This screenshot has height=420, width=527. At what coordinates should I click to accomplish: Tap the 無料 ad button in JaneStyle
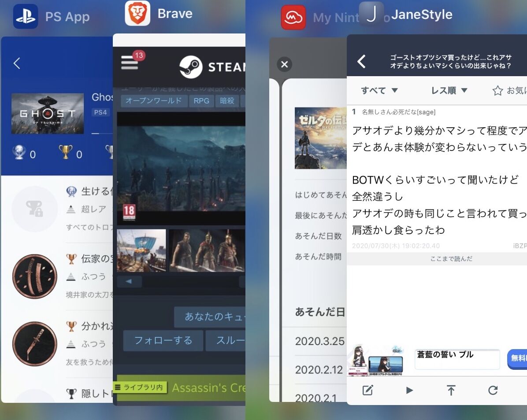click(517, 358)
